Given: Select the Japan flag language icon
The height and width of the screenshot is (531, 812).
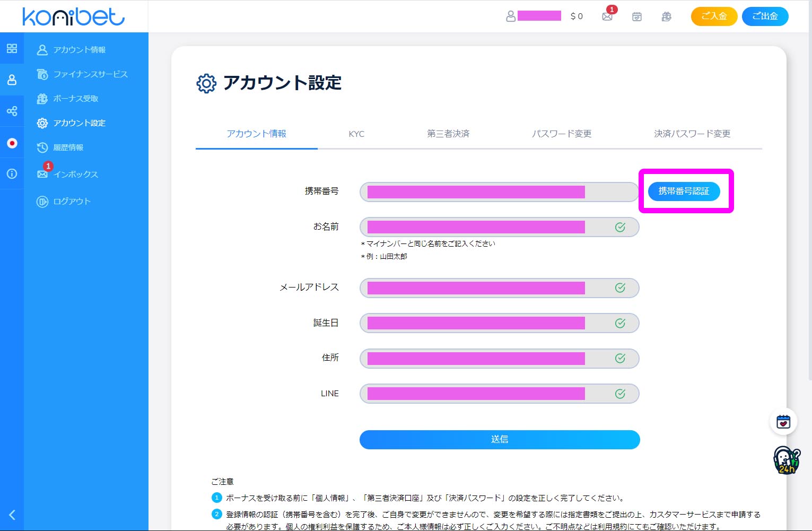Looking at the screenshot, I should point(12,143).
